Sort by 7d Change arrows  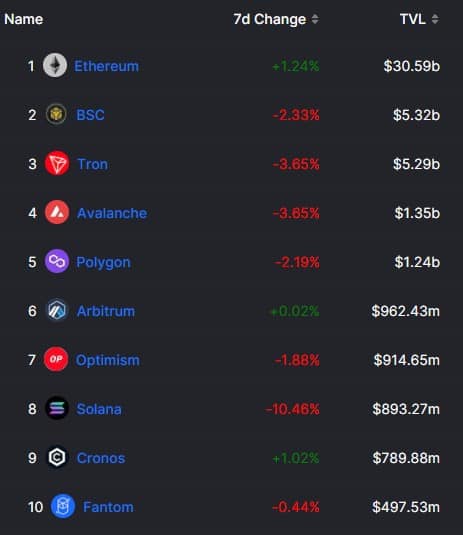point(315,19)
